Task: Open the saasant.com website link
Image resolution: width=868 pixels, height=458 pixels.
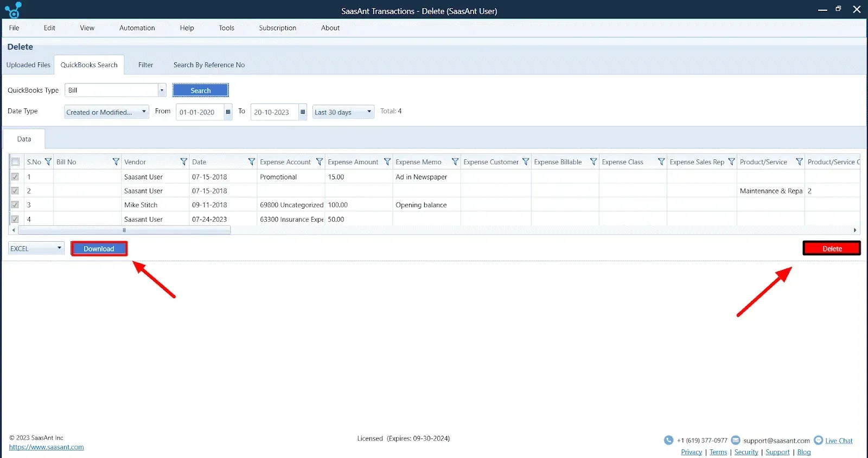Action: click(x=46, y=447)
